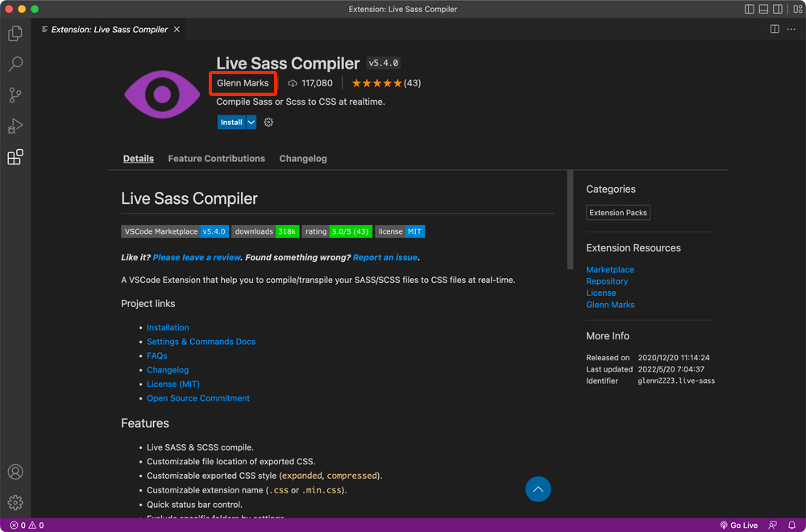Click the feedback icon in status bar
The image size is (806, 532).
[773, 526]
